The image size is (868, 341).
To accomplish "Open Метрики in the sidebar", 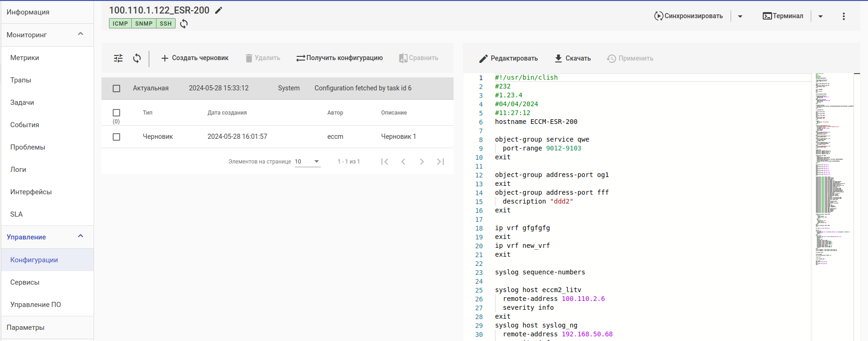I will [25, 58].
